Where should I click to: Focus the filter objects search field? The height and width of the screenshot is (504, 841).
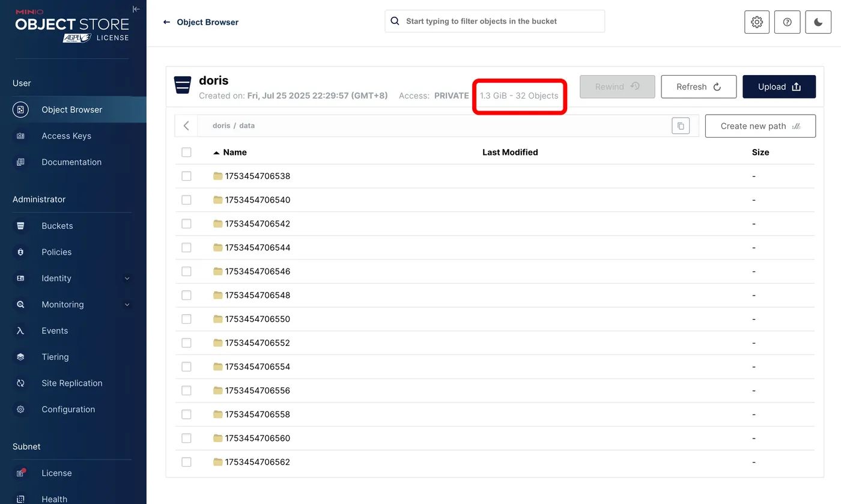pos(494,21)
